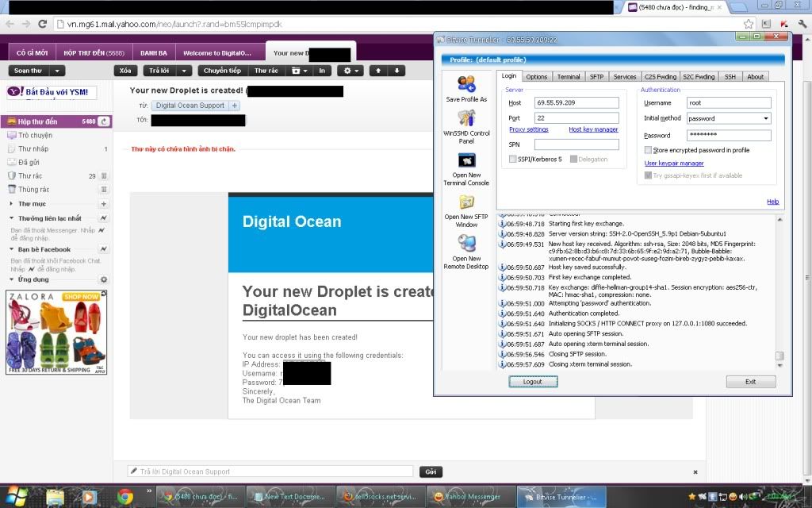Collapse Bạn bè Facebook section

click(11, 249)
